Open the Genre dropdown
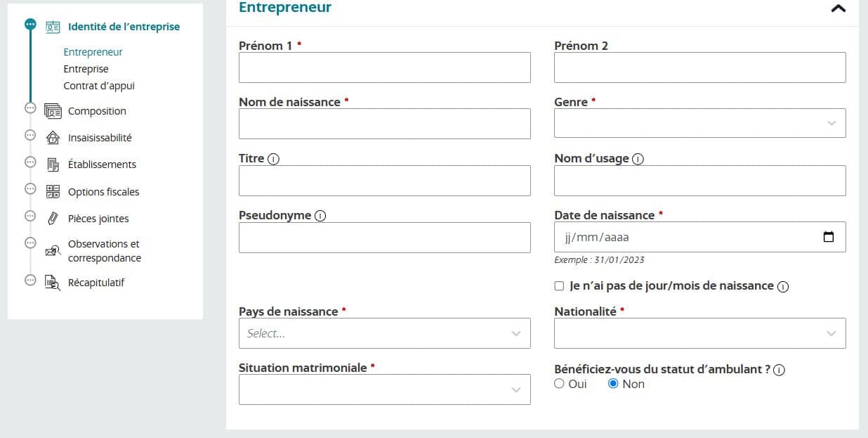868x438 pixels. pyautogui.click(x=699, y=123)
